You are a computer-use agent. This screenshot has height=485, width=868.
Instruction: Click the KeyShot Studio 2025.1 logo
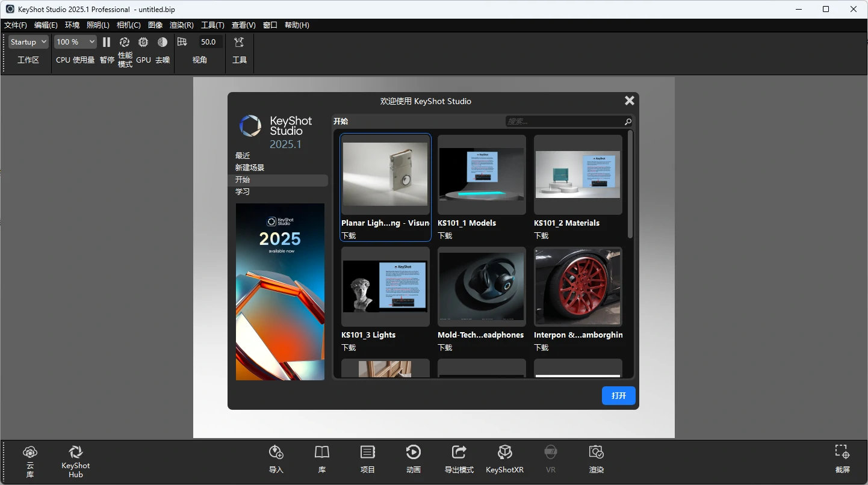(x=276, y=132)
